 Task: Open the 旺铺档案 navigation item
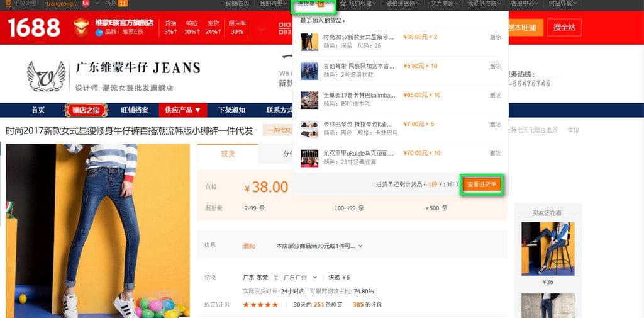pyautogui.click(x=135, y=110)
